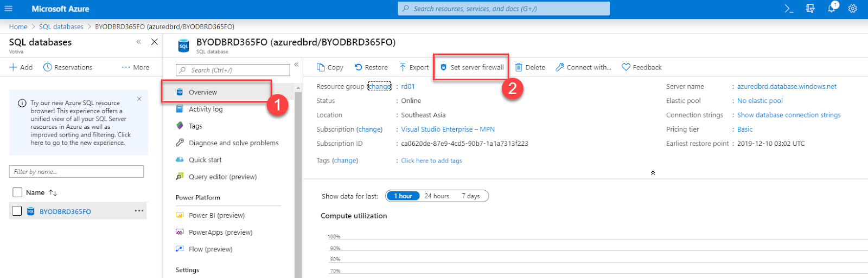Open the rd01 resource group link
The height and width of the screenshot is (278, 868).
pos(408,86)
